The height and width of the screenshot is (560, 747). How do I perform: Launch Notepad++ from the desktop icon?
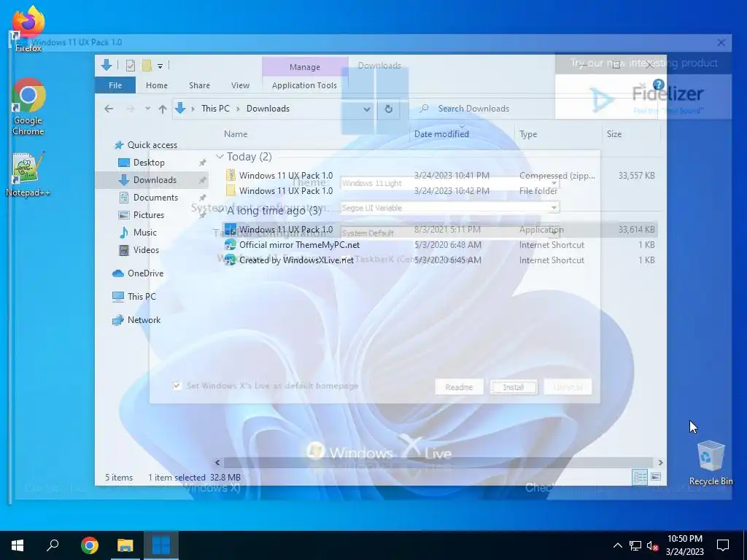[28, 174]
